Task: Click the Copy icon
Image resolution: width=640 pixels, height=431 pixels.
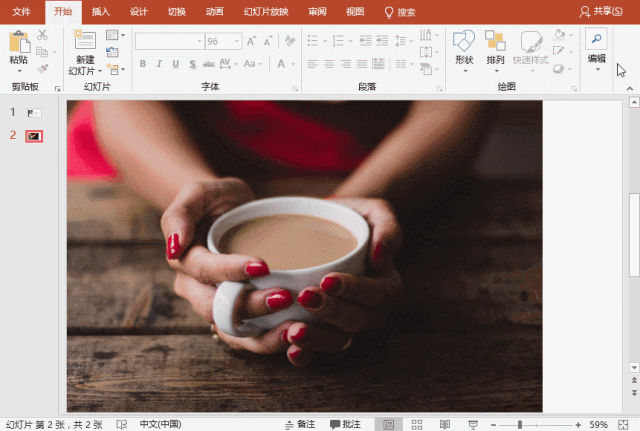Action: point(42,52)
